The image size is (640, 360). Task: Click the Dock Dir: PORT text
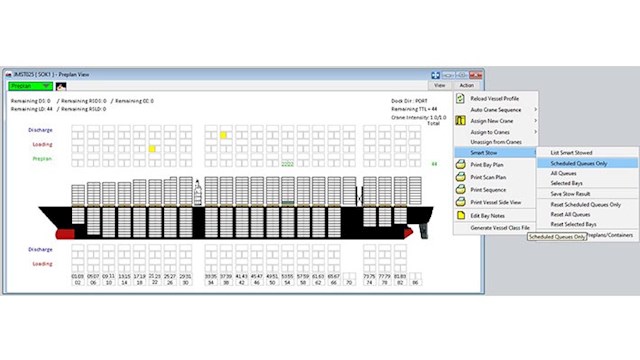(x=409, y=101)
